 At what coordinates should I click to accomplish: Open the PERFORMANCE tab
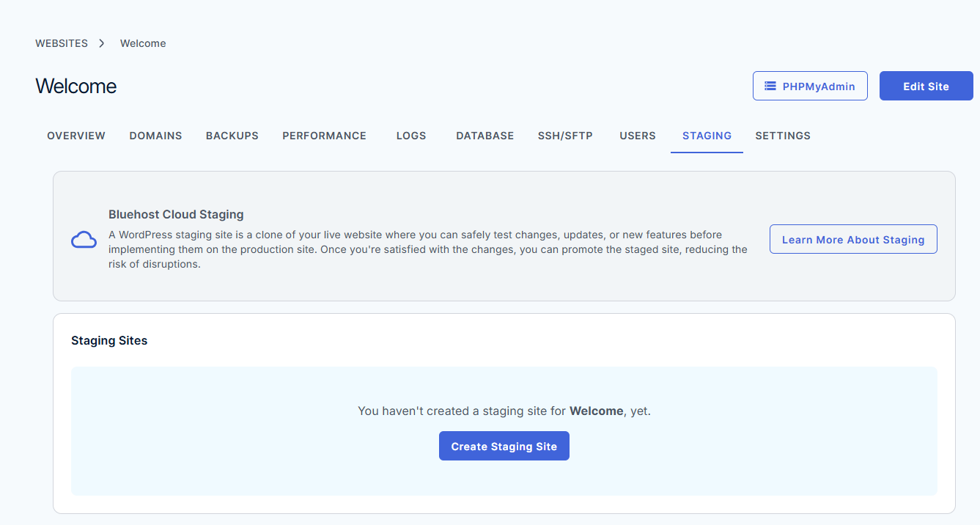(325, 136)
